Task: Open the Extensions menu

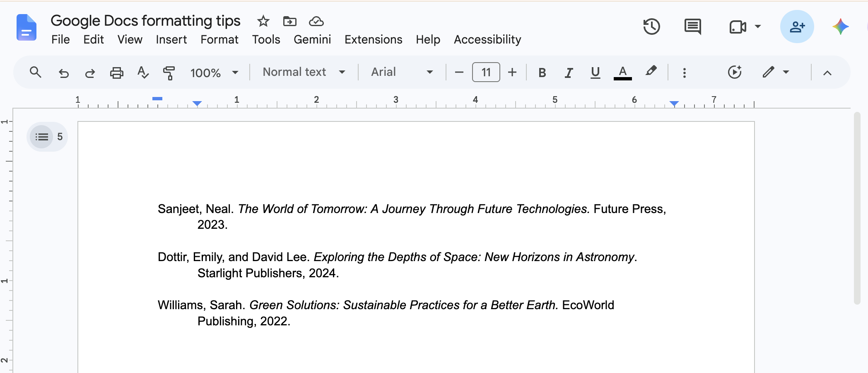Action: tap(373, 39)
